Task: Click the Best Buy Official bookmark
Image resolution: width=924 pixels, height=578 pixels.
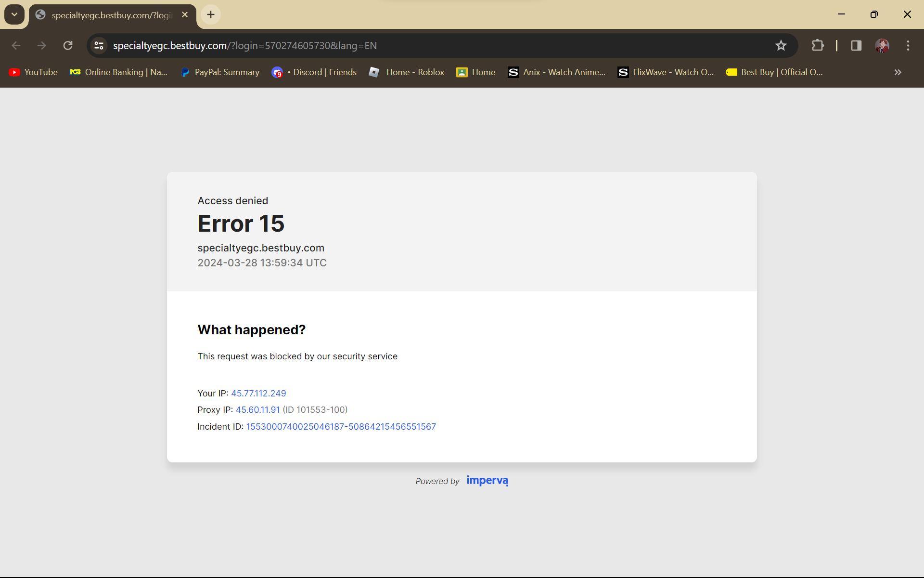Action: click(x=774, y=72)
